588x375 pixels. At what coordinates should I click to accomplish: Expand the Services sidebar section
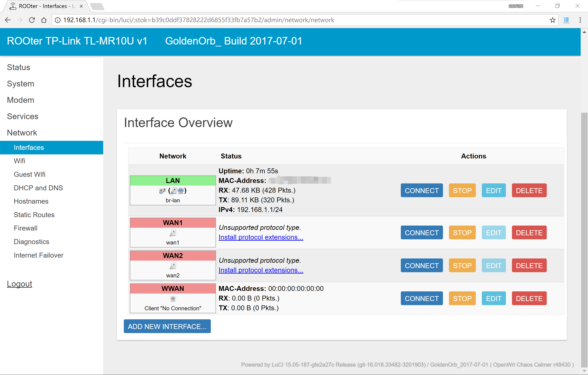pos(23,116)
